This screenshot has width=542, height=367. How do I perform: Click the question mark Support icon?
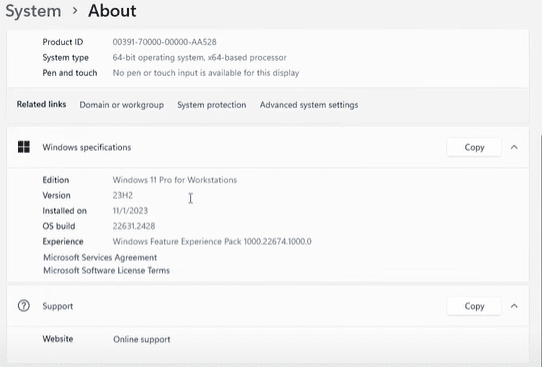click(x=24, y=306)
